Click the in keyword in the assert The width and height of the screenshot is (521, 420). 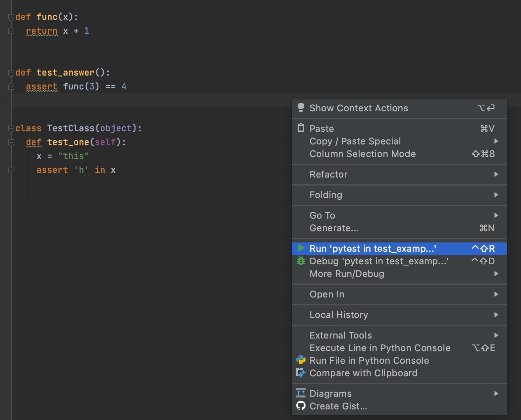point(100,170)
